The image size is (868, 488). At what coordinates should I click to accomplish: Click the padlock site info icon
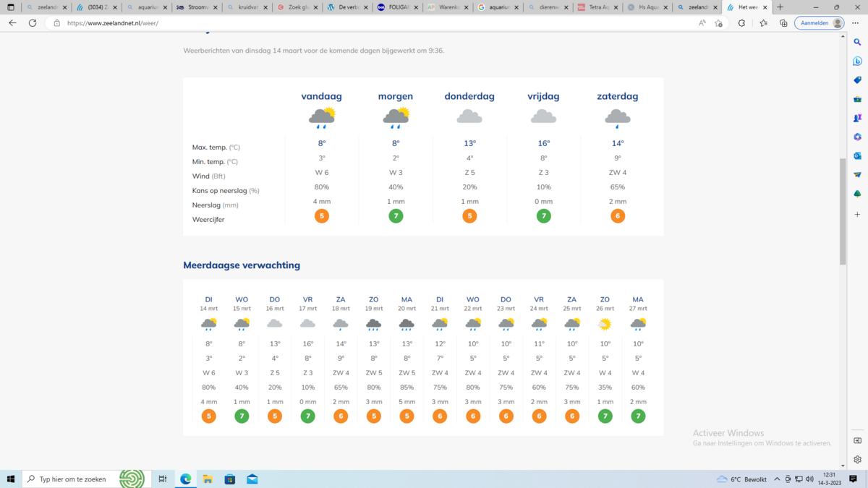click(57, 23)
